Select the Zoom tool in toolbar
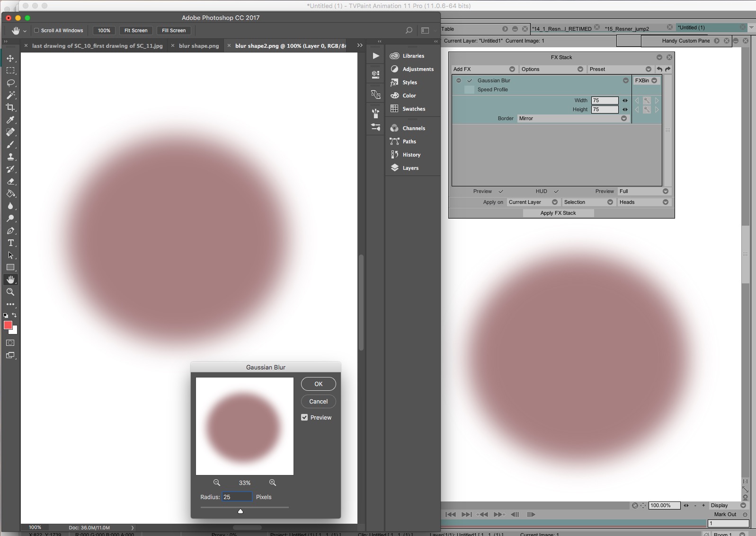 pos(10,292)
